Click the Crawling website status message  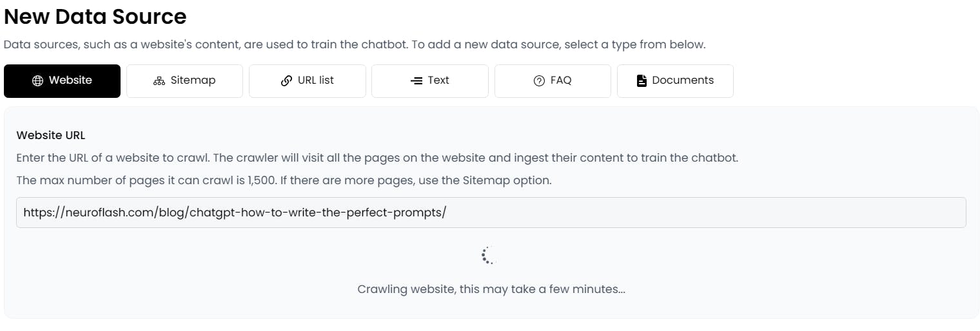point(491,289)
